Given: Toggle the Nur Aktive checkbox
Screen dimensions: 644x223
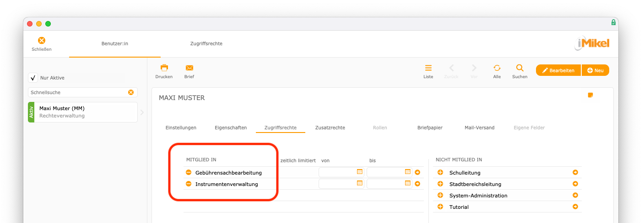Looking at the screenshot, I should [33, 78].
